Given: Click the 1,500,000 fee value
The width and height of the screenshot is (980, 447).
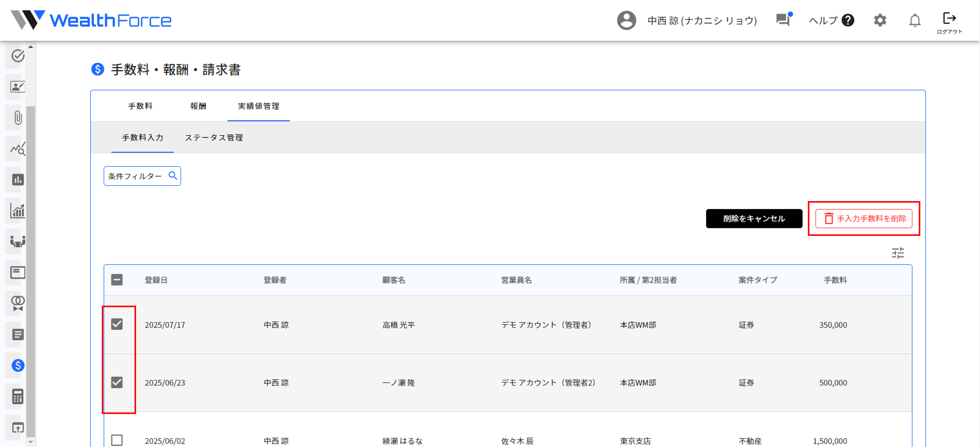Looking at the screenshot, I should pyautogui.click(x=830, y=441).
